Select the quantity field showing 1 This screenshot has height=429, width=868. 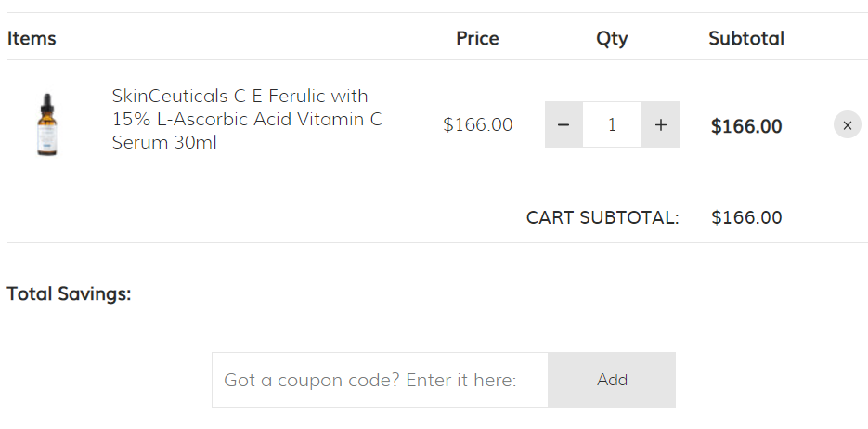(612, 124)
